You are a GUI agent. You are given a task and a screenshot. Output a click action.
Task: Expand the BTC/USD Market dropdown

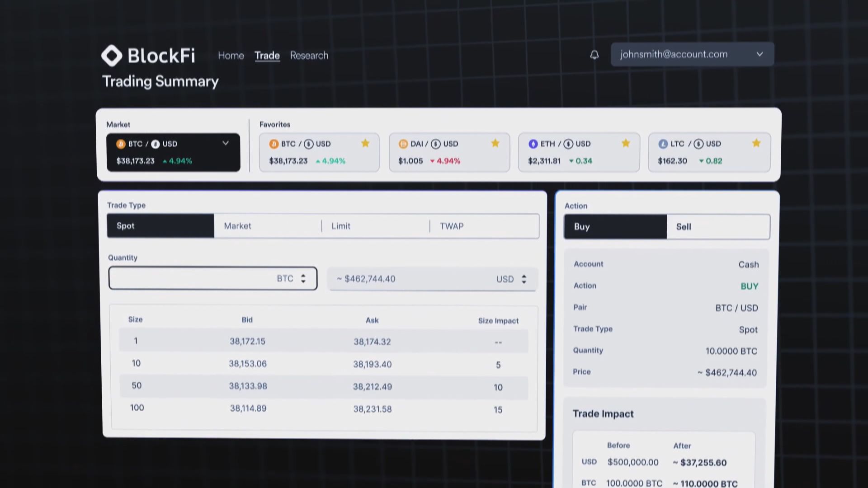(225, 143)
